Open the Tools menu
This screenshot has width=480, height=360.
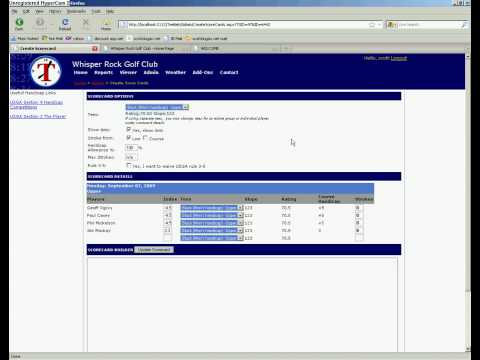[x=96, y=11]
